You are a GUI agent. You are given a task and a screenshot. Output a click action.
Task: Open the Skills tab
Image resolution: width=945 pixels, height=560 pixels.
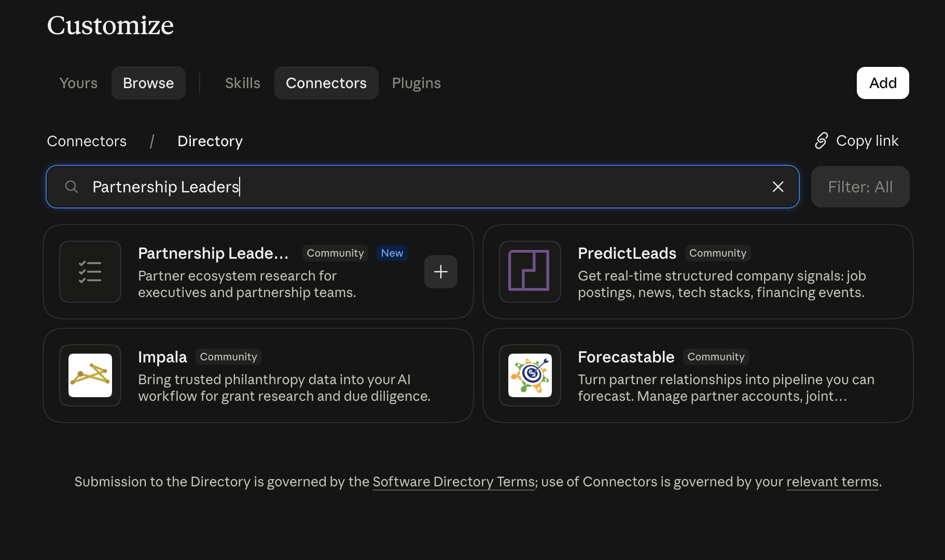click(x=243, y=83)
